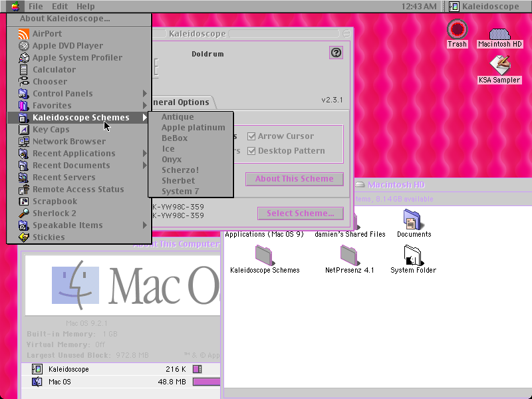Image resolution: width=532 pixels, height=399 pixels.
Task: Click the About This Scheme button
Action: 295,179
